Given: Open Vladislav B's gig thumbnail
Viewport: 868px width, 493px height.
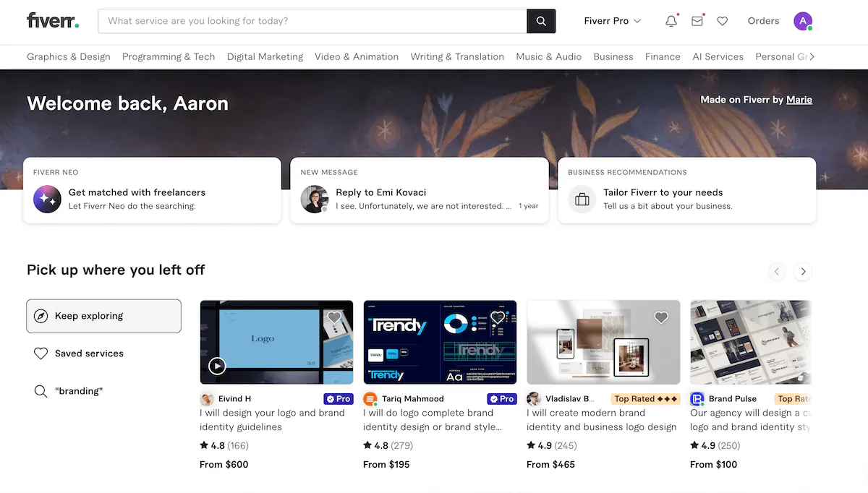Looking at the screenshot, I should (x=603, y=342).
